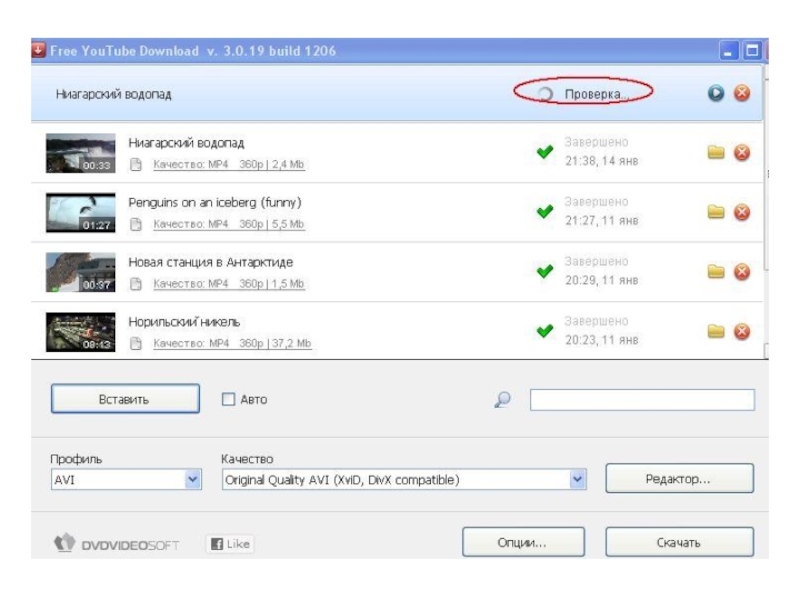This screenshot has width=800, height=600.
Task: Click the DVDVideoSoft logo
Action: click(116, 543)
